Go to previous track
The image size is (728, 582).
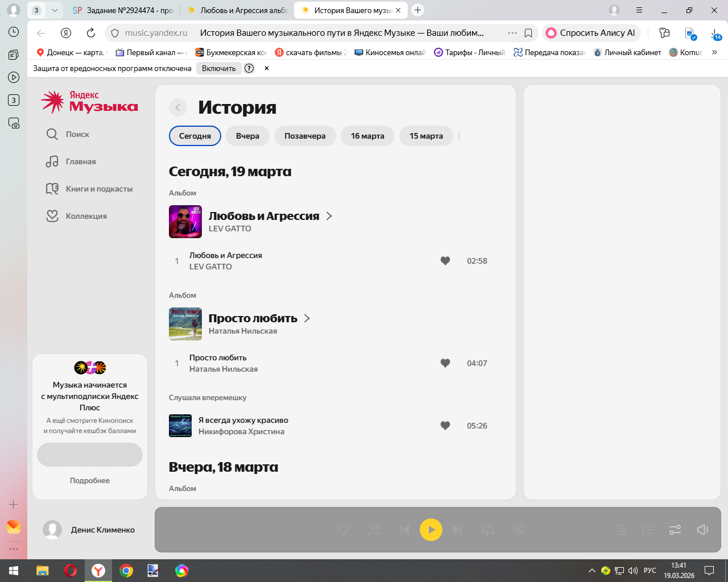(404, 530)
